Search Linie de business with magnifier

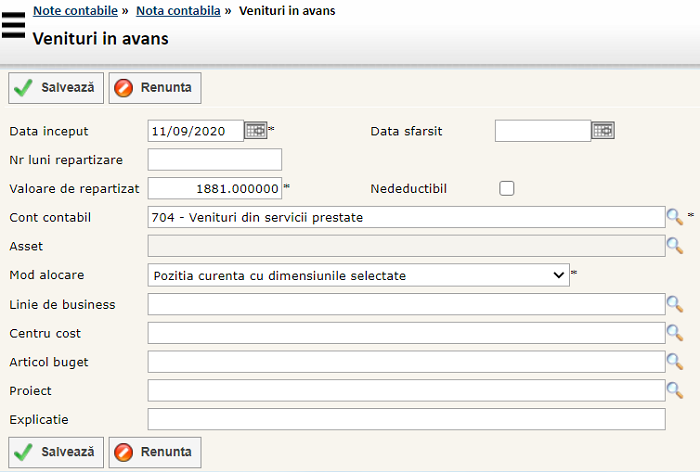675,304
